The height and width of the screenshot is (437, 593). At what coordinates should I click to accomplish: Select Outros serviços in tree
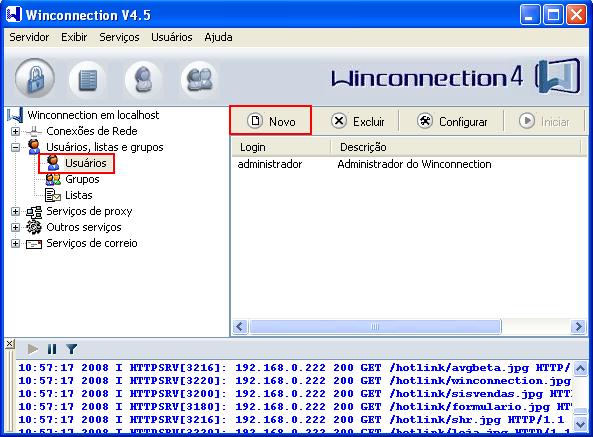[x=84, y=227]
